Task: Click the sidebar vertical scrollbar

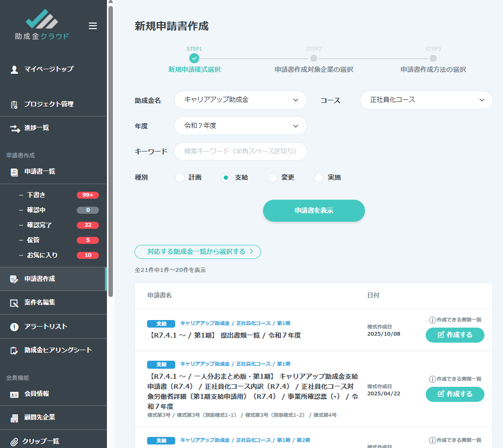Action: tap(110, 151)
